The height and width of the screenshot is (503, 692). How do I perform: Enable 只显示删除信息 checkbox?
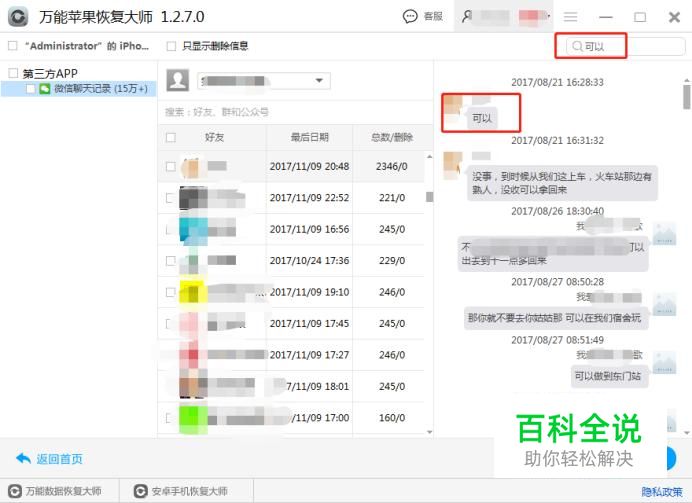coord(171,46)
